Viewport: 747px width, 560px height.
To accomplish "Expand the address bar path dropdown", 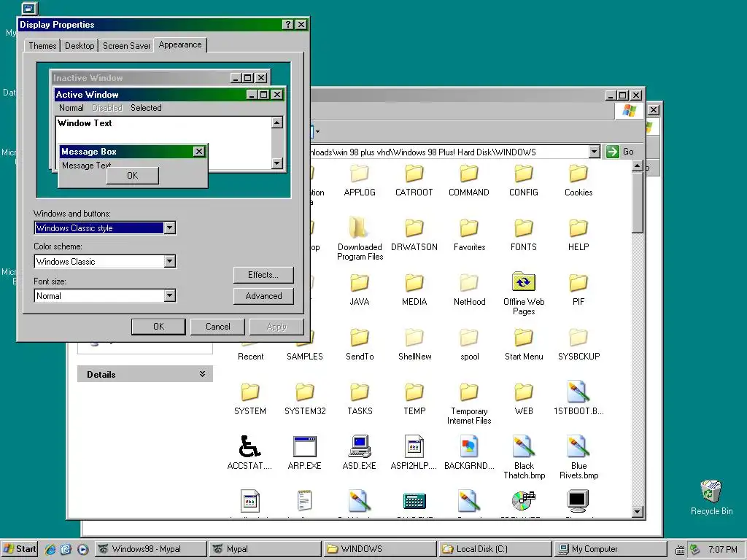I will (594, 152).
